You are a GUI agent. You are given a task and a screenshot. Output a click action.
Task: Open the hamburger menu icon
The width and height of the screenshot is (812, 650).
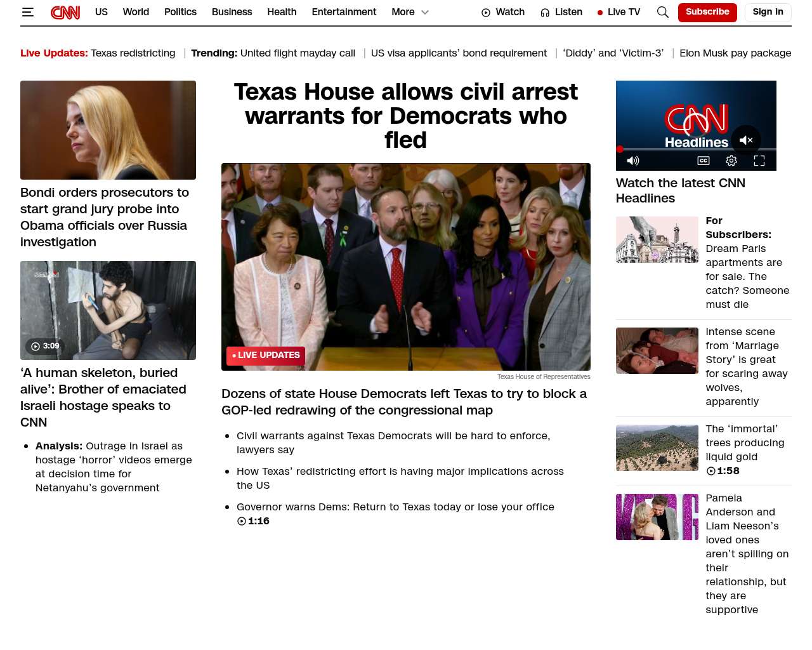pos(28,12)
